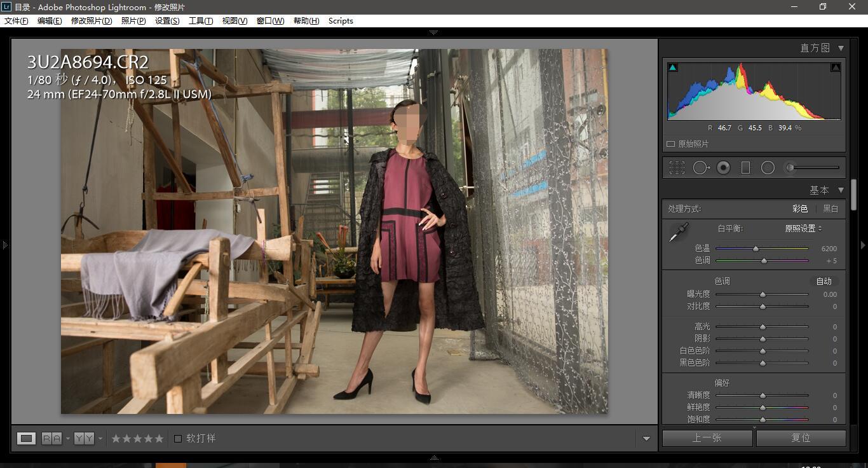Toggle shadow clipping indicator in histogram
Image resolution: width=868 pixels, height=468 pixels.
(673, 67)
